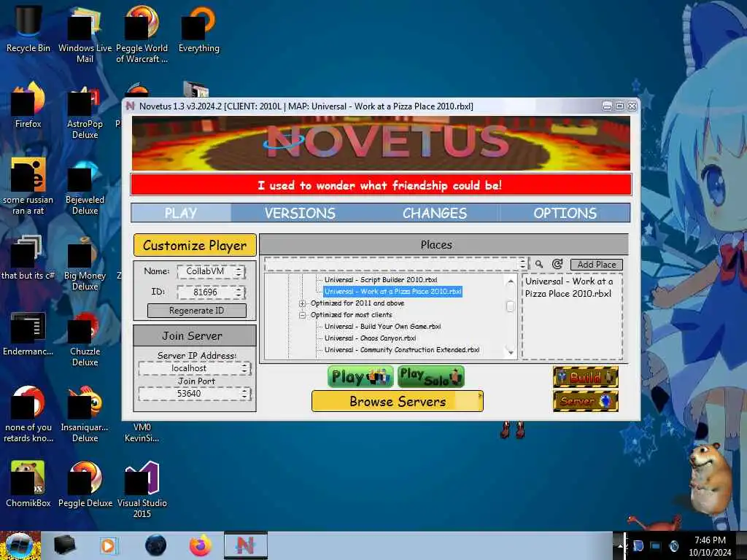Open the Everything desktop shortcut

[198, 29]
